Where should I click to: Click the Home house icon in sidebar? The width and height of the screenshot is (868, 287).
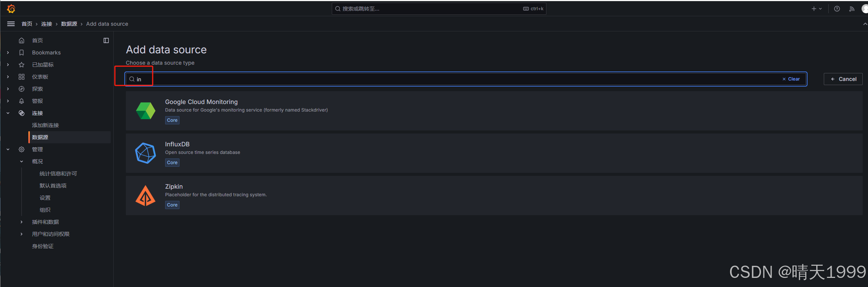(22, 40)
